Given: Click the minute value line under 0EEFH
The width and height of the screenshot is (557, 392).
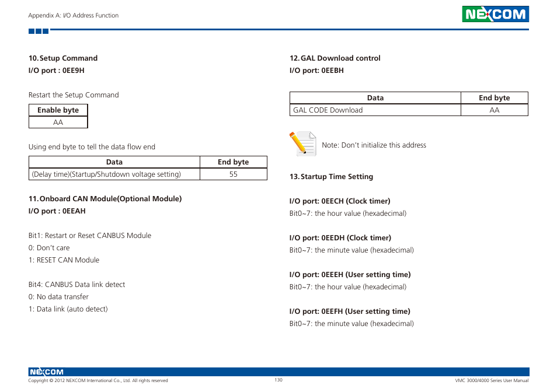Looking at the screenshot, I should click(x=351, y=324).
